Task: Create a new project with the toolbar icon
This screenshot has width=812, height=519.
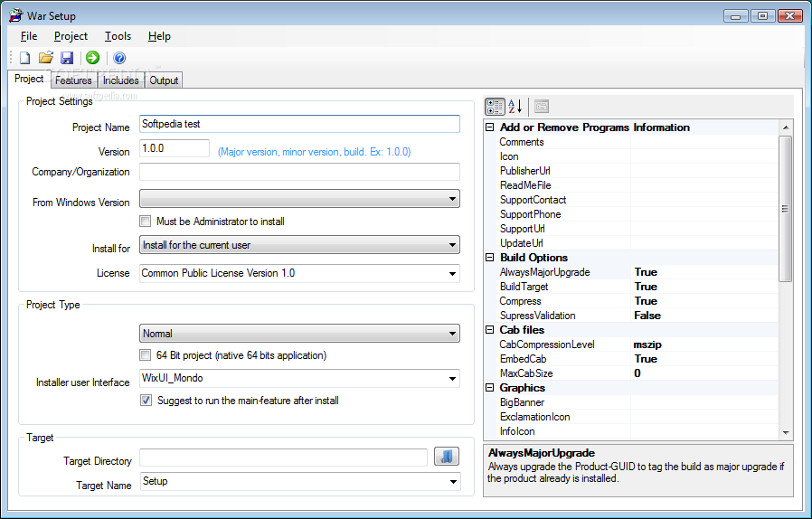Action: [x=25, y=58]
